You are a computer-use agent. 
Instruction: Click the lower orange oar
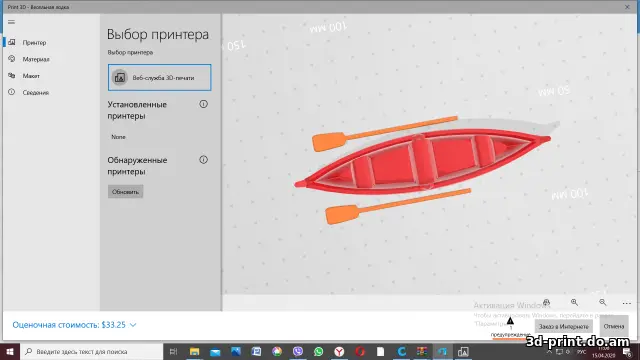(398, 206)
